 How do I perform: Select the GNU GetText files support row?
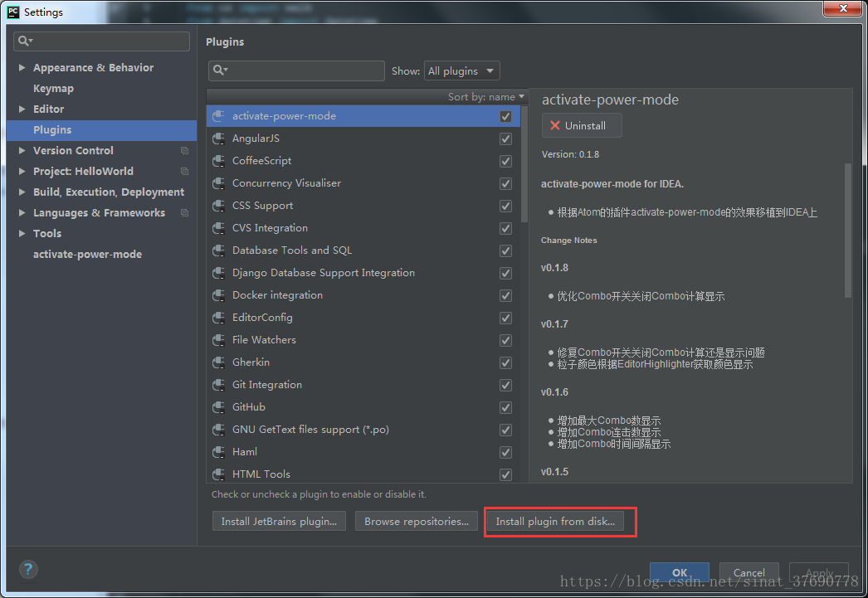pyautogui.click(x=363, y=430)
